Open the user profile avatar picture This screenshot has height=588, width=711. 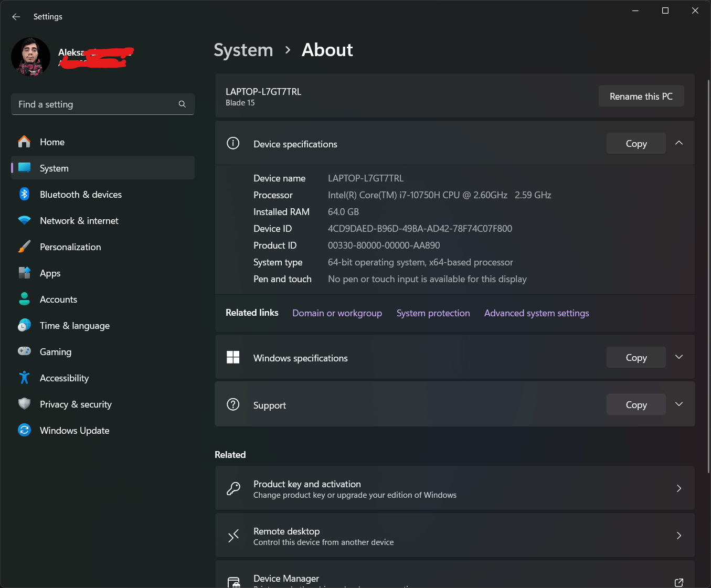30,57
